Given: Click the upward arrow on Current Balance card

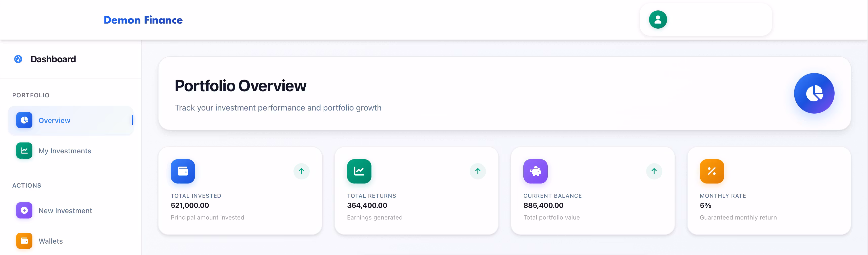Looking at the screenshot, I should (654, 171).
